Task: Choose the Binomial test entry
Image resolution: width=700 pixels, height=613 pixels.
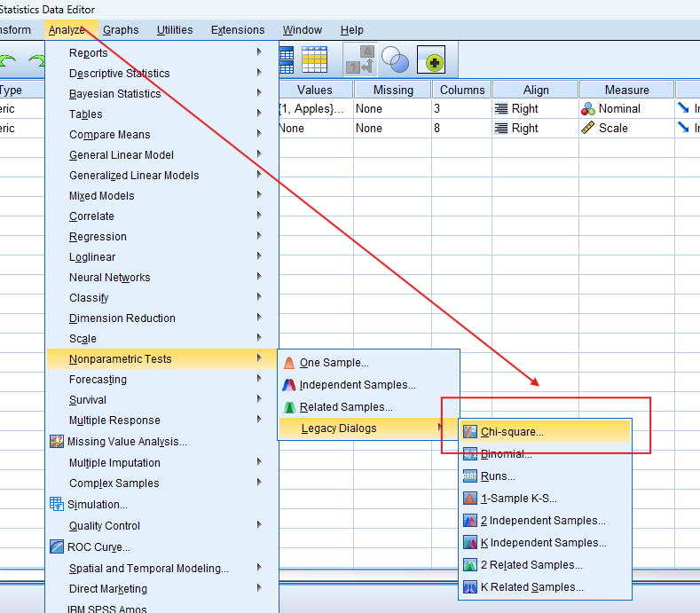Action: pyautogui.click(x=506, y=454)
